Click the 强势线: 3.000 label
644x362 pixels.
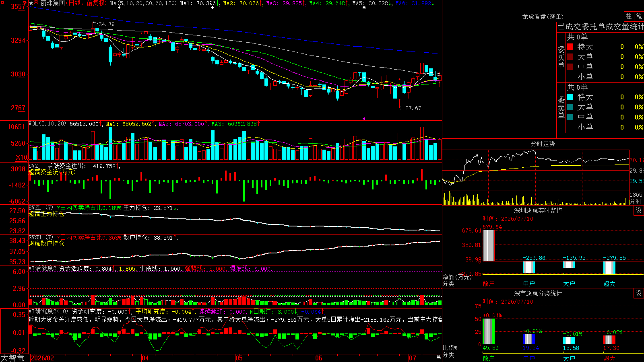[205, 269]
